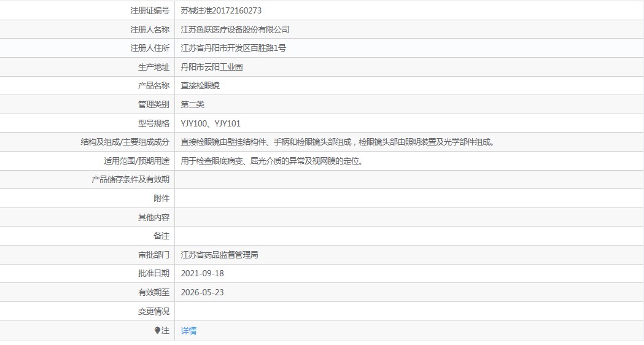Select approval date 2021-09-18
Screen dimensions: 644x345
pos(202,274)
